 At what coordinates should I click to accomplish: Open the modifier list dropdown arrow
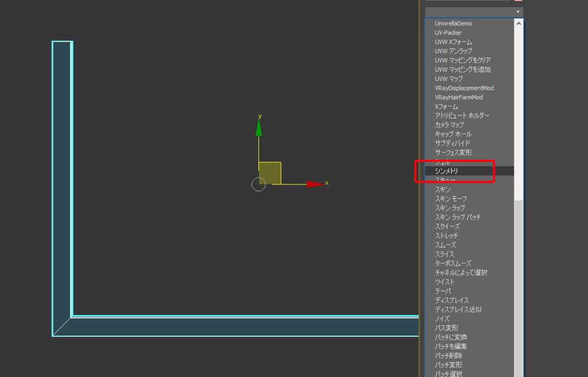(x=519, y=11)
